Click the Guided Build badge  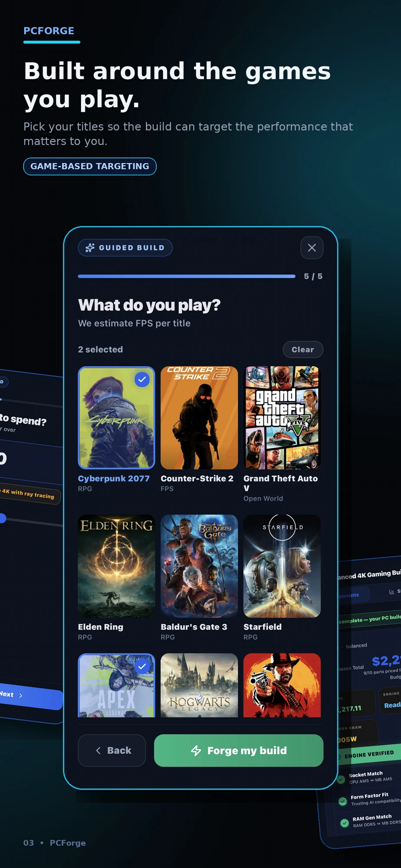125,248
